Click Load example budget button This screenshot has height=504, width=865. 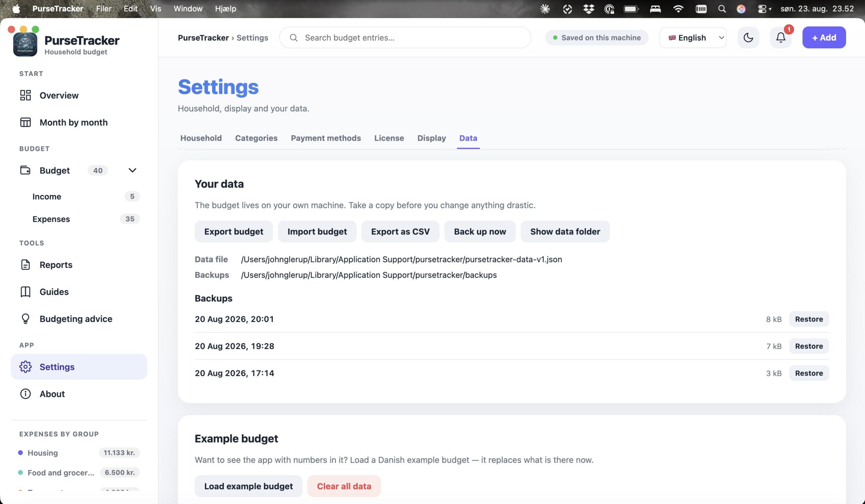pos(248,486)
